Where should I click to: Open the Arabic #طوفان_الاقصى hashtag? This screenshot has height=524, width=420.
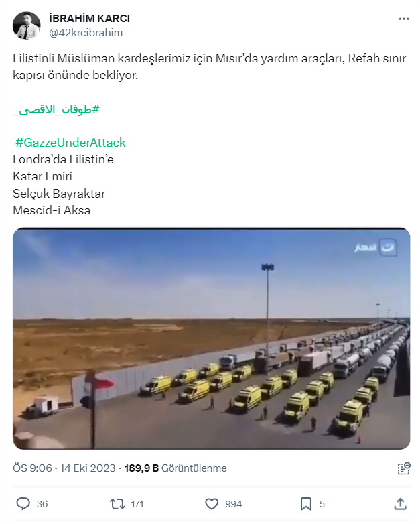click(56, 109)
